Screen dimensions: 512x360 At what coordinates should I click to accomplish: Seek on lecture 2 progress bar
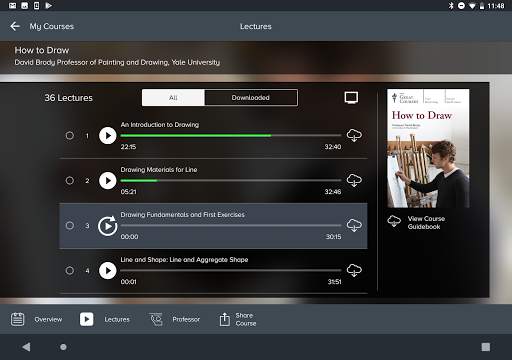click(231, 181)
